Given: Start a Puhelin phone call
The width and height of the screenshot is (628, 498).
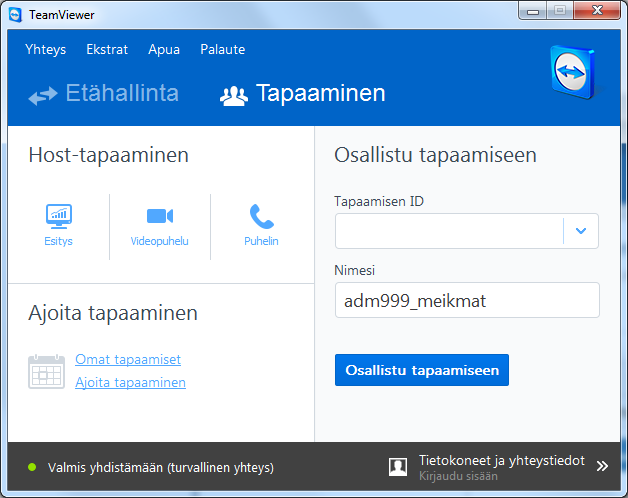Looking at the screenshot, I should tap(261, 225).
